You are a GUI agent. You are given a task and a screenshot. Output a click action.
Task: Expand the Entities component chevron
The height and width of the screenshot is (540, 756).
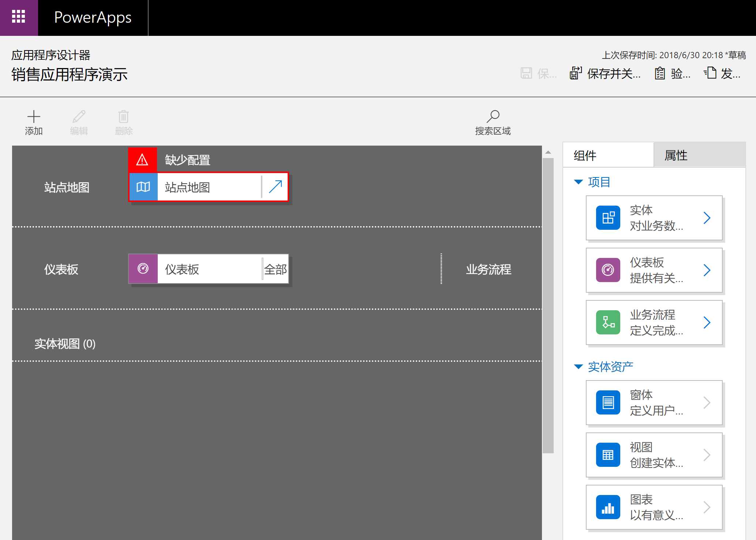(707, 218)
